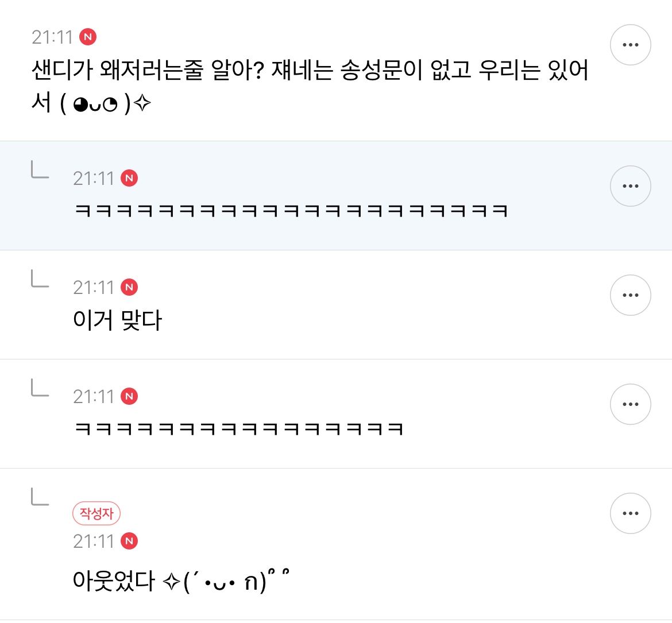
Task: Click the red N badge on the highlighted reply
Action: [129, 179]
